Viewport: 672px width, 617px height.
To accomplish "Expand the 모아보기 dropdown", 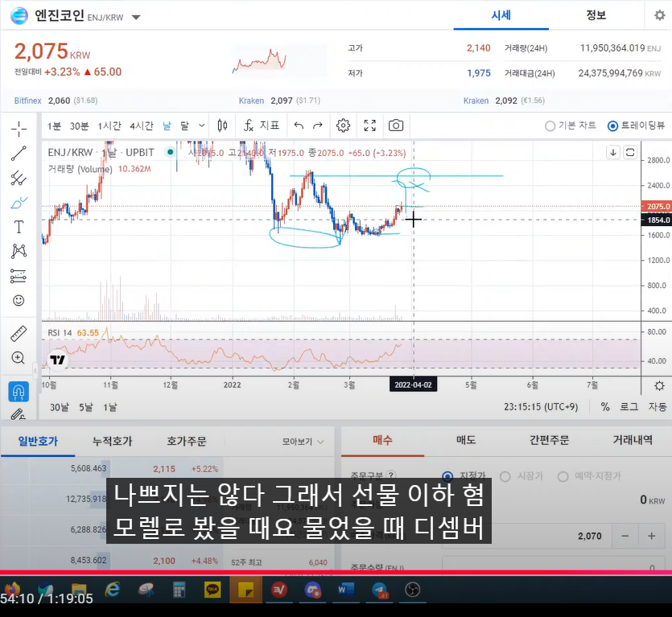I will tap(303, 442).
